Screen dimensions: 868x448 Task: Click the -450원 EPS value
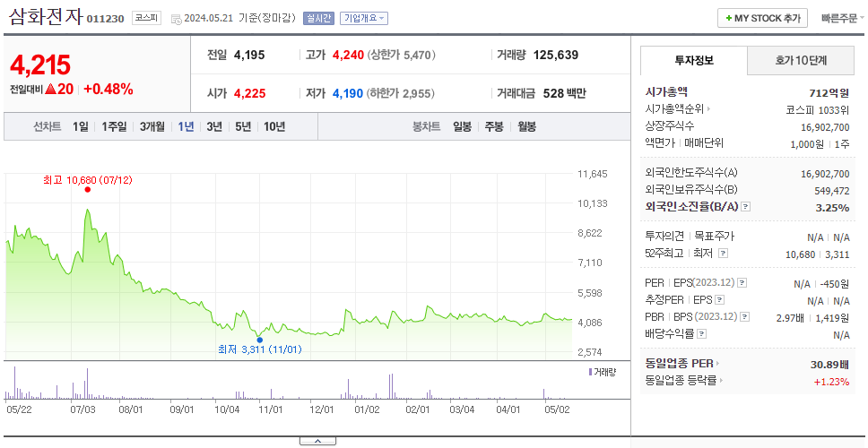[835, 284]
